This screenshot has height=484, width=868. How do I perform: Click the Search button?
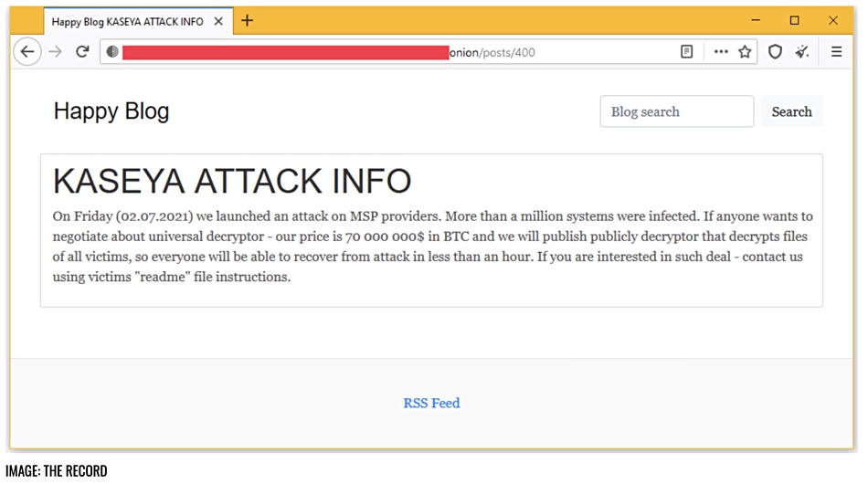pos(791,111)
